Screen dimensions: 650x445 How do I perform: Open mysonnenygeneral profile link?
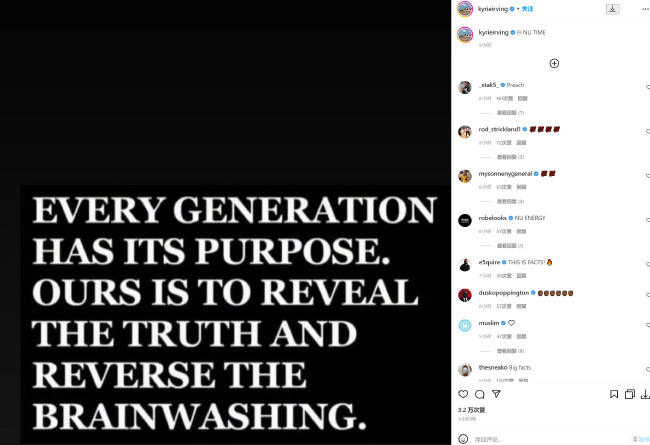(505, 174)
